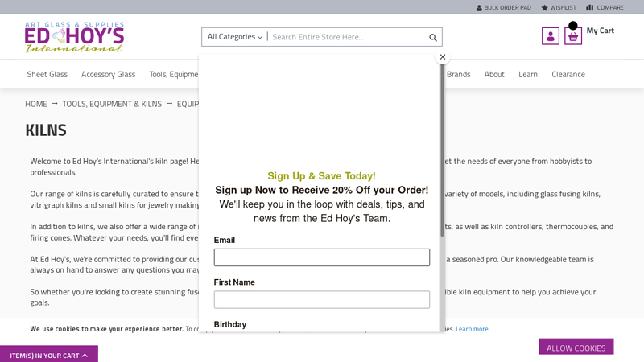
Task: Click the First Name input field
Action: (321, 299)
